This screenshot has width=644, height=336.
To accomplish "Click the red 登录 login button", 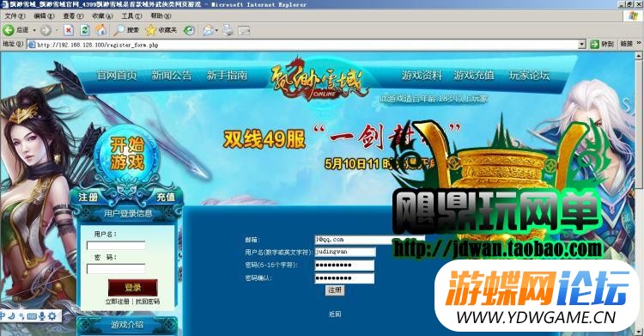I will tap(132, 288).
